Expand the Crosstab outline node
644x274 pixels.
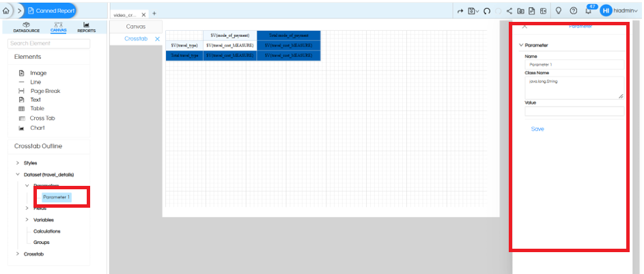tap(18, 254)
